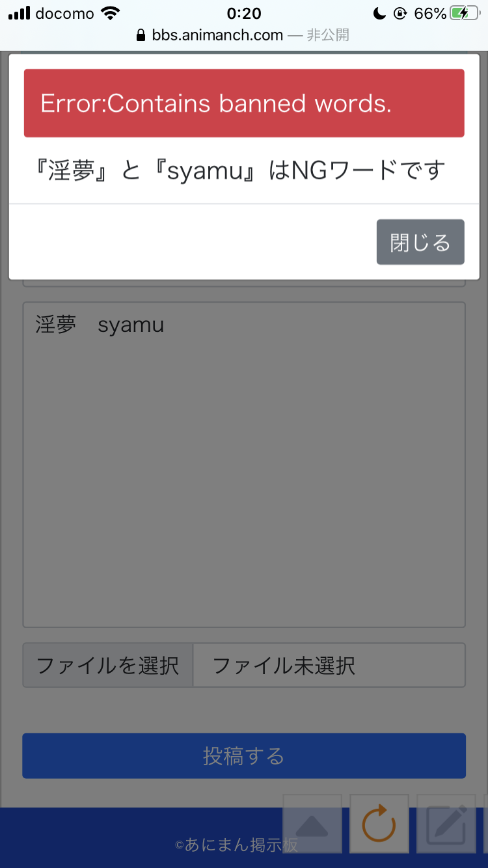Image resolution: width=488 pixels, height=868 pixels.
Task: Tap the scroll-to-top triangle icon
Action: click(x=312, y=824)
